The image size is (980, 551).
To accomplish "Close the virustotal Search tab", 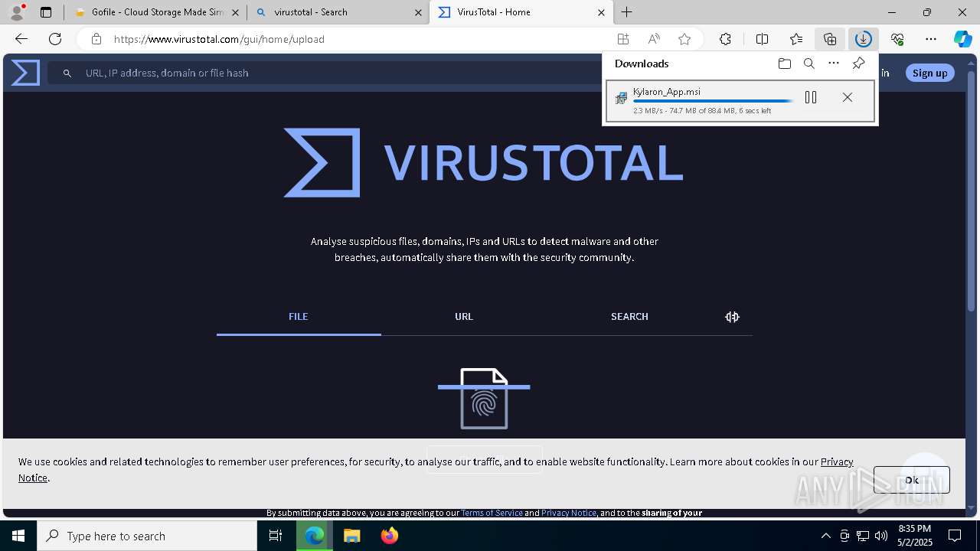I will (418, 12).
